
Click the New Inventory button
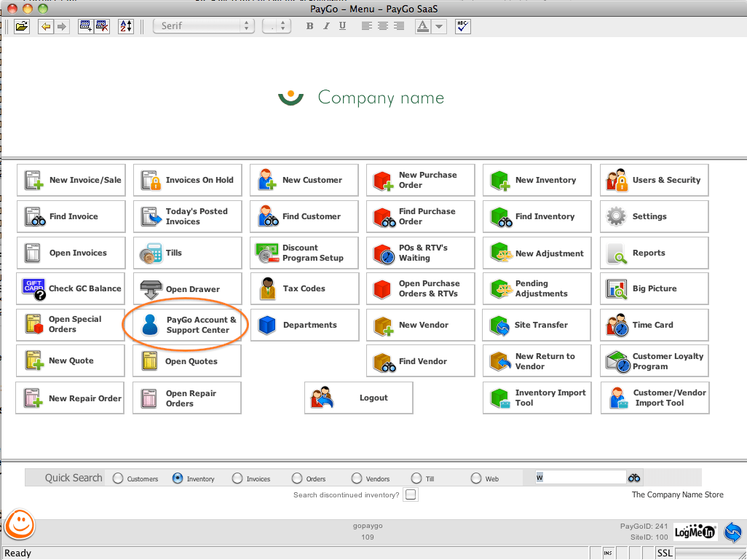point(537,180)
